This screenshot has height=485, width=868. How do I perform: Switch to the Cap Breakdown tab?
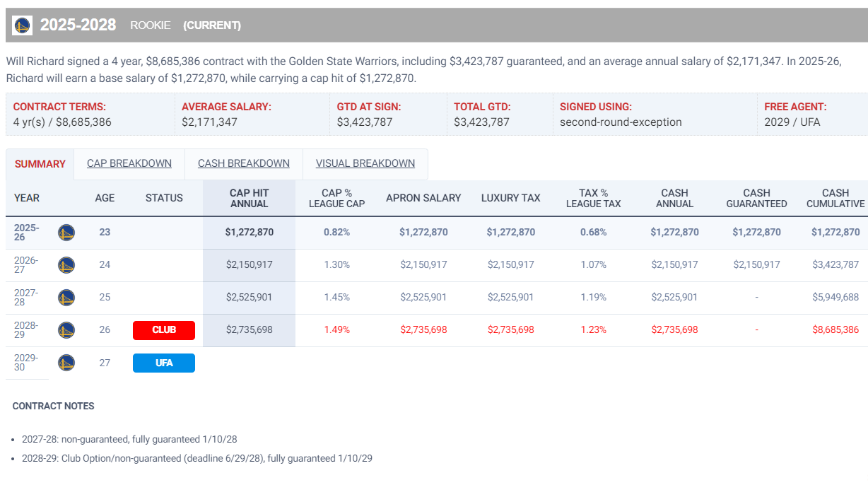coord(129,163)
